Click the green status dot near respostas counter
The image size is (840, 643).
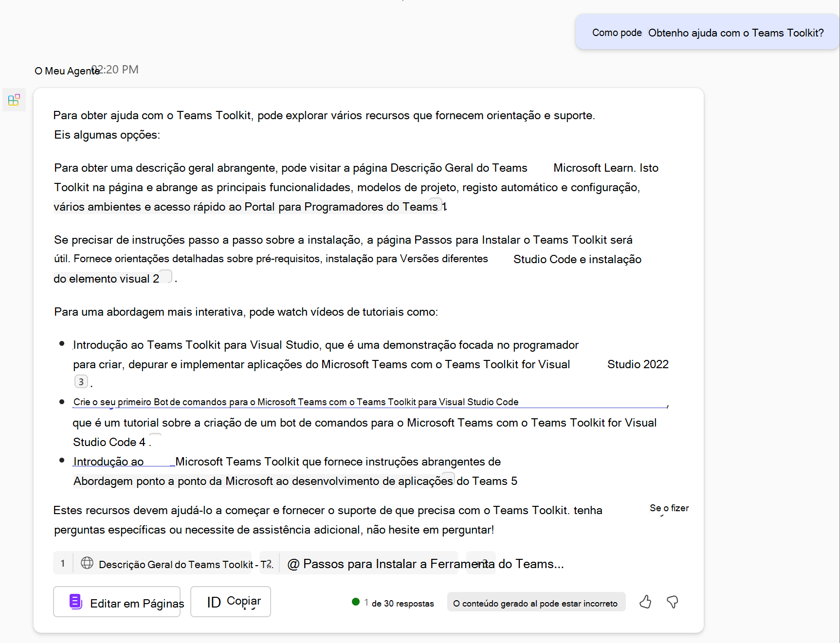coord(356,602)
